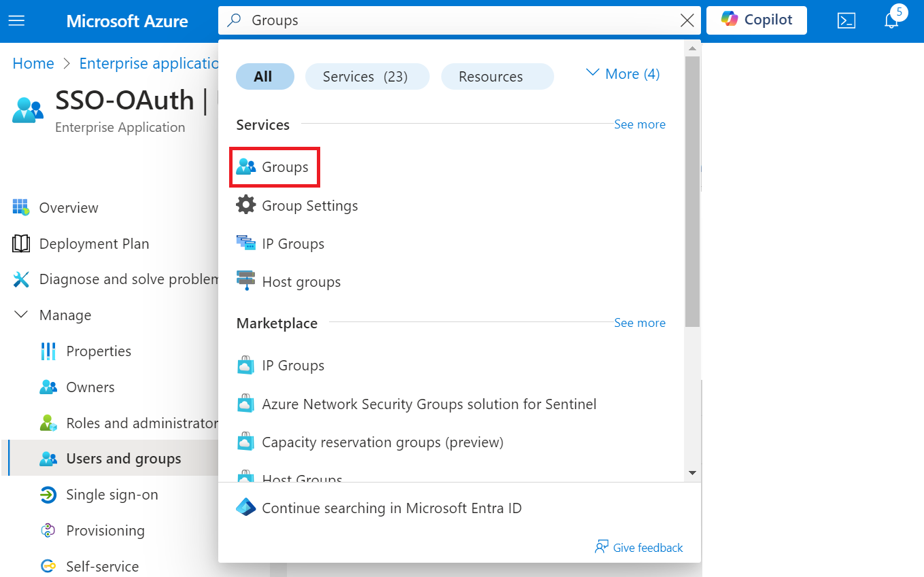The width and height of the screenshot is (924, 577).
Task: Click See more next to Marketplace
Action: (639, 323)
